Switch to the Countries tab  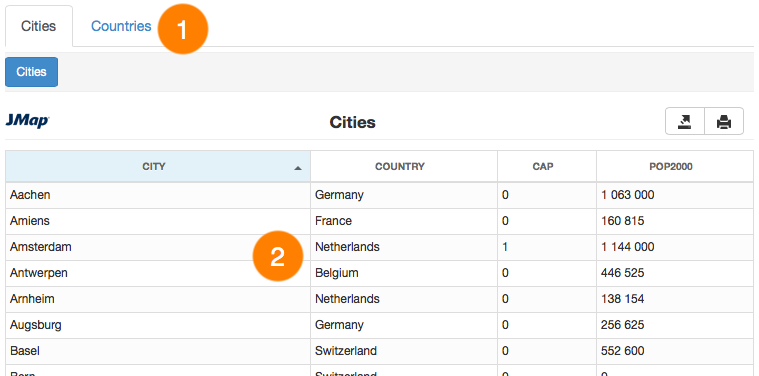[121, 26]
